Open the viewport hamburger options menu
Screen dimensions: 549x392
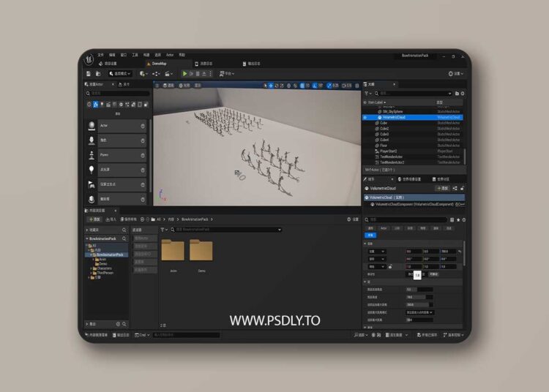(158, 85)
